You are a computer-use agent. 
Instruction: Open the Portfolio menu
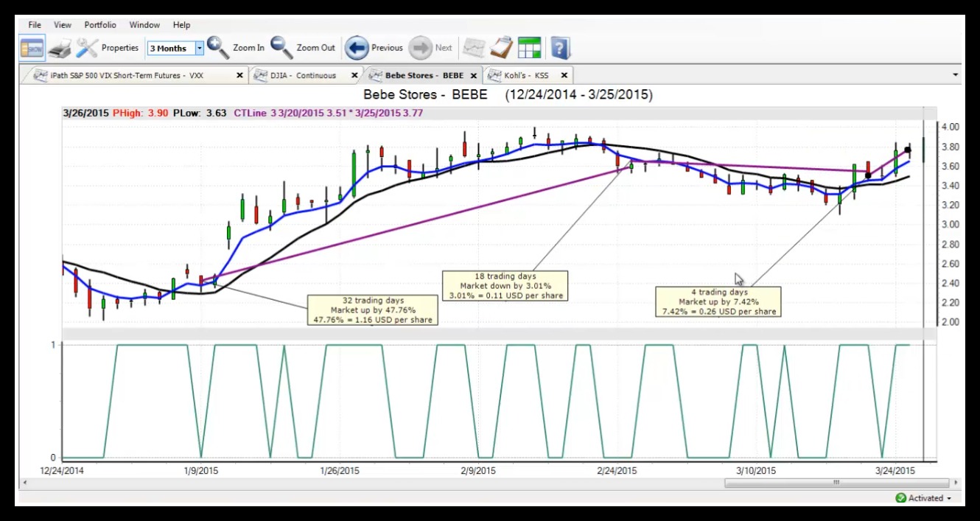(100, 25)
